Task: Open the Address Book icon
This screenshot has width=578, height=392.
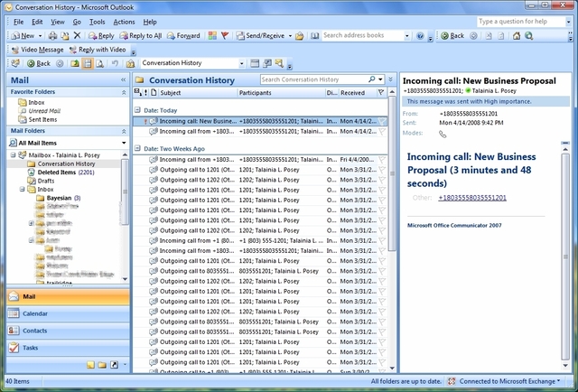Action: pos(314,36)
